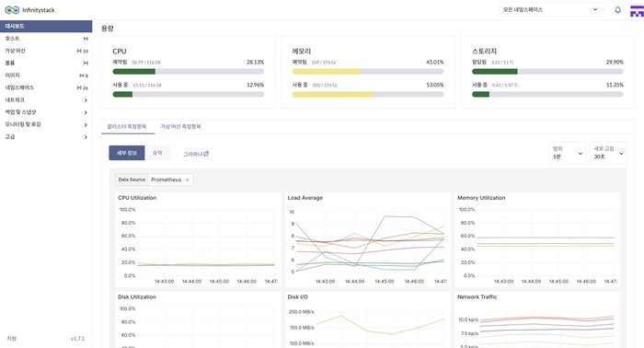Click the icon next to count 33
The height and width of the screenshot is (348, 644).
(x=79, y=51)
